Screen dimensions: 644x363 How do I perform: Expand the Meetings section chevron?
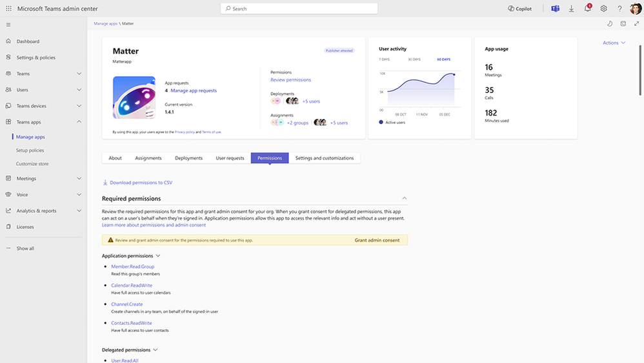(x=79, y=178)
